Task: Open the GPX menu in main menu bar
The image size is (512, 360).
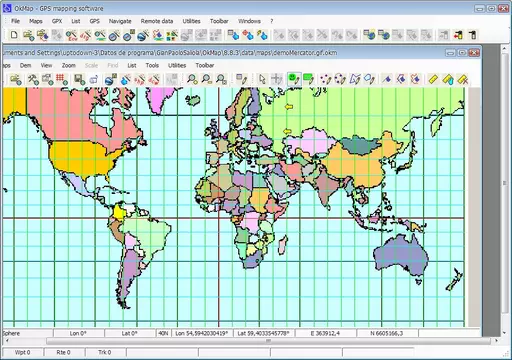Action: click(57, 21)
